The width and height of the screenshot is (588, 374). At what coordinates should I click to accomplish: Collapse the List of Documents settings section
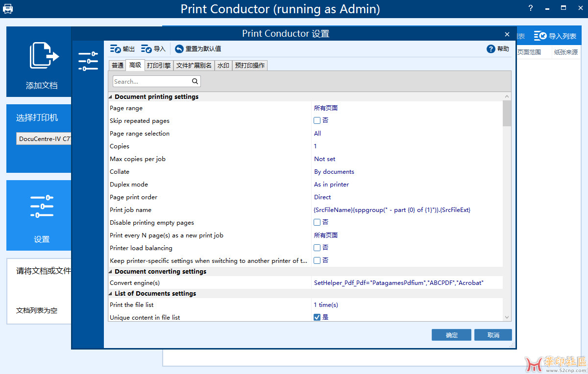[x=111, y=294]
